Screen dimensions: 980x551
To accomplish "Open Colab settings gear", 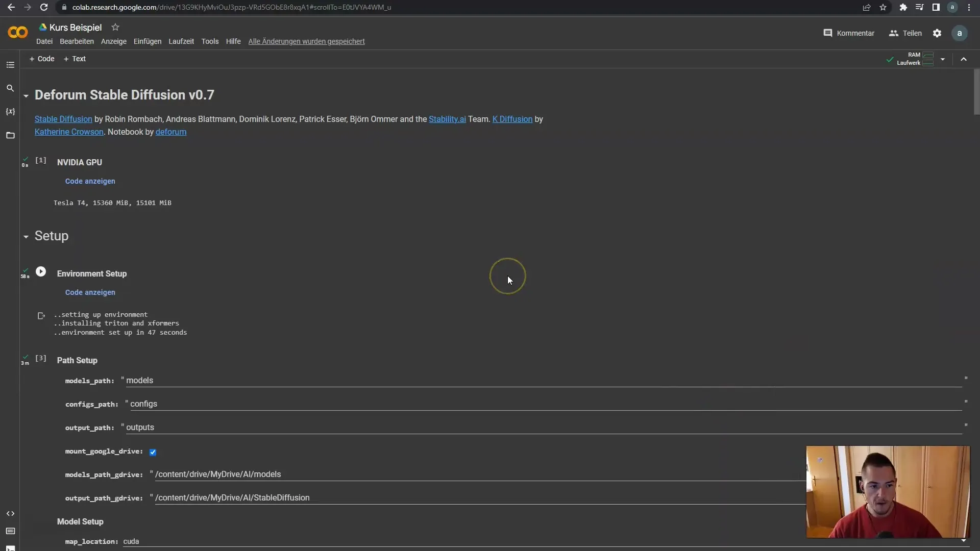I will click(x=937, y=33).
